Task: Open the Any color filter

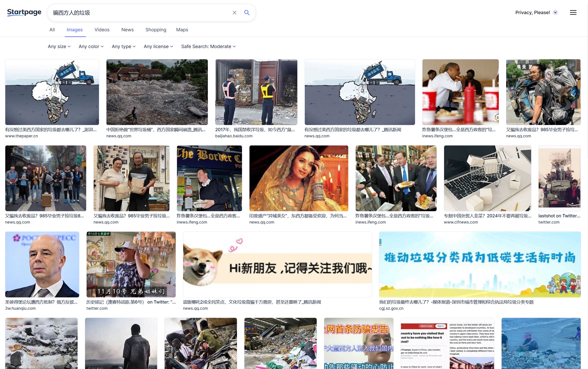Action: [91, 46]
